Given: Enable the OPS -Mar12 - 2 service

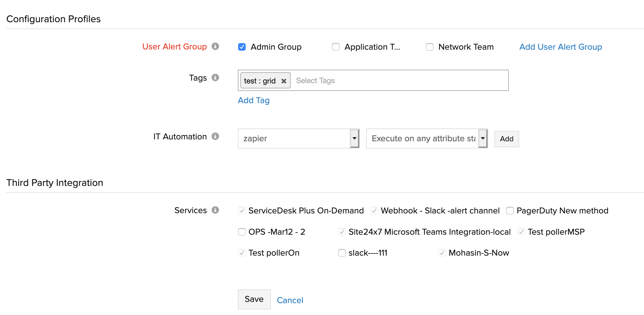Looking at the screenshot, I should (242, 232).
